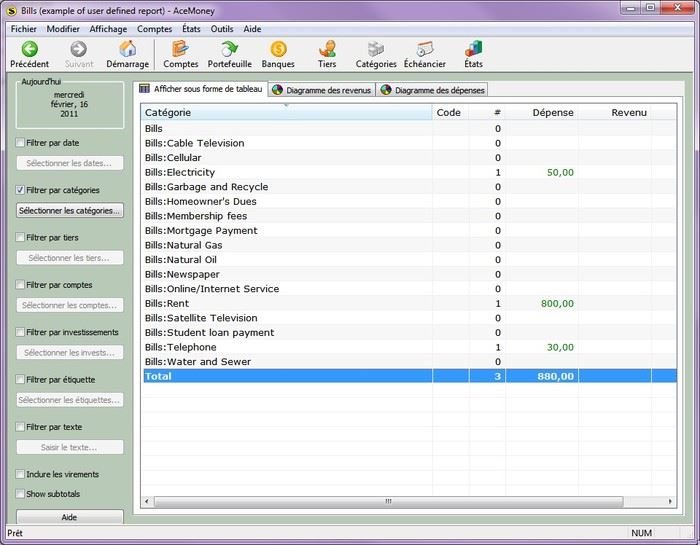Open the Aide menu in menu bar
Image resolution: width=700 pixels, height=545 pixels.
(252, 29)
